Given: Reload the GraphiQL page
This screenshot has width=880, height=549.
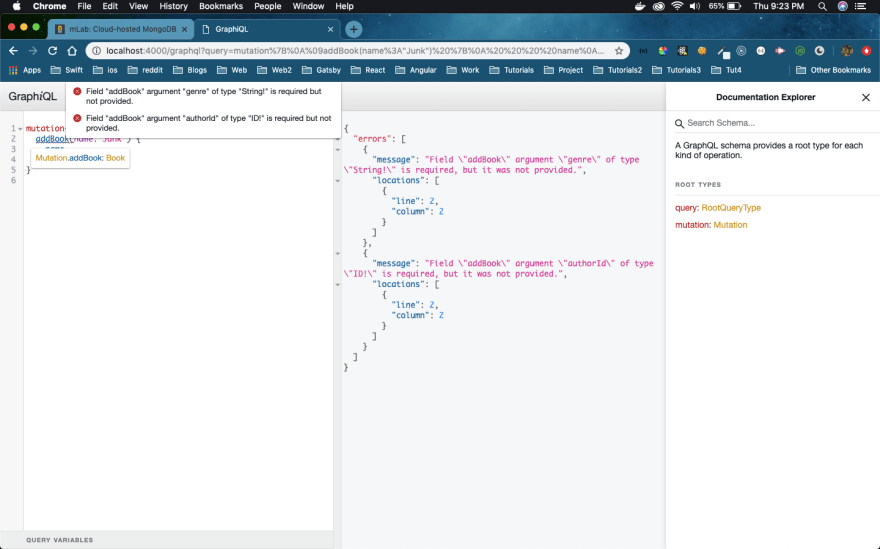Looking at the screenshot, I should (x=52, y=51).
